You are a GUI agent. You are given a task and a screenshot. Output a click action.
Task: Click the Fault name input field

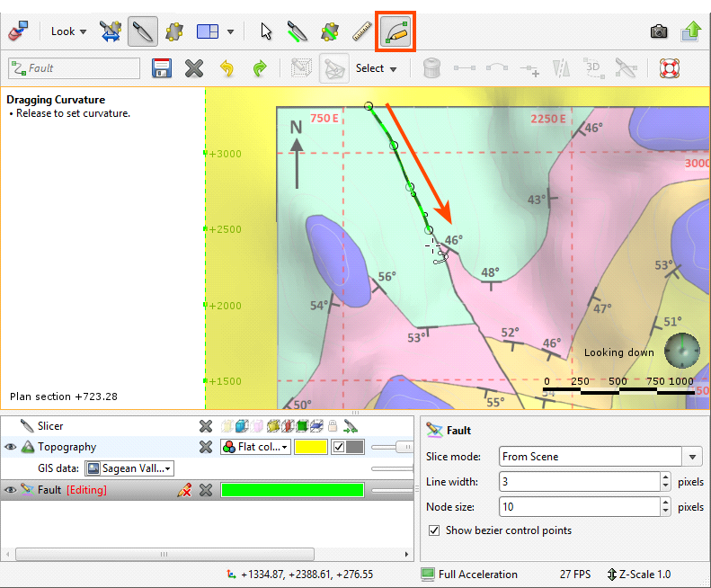(x=74, y=68)
